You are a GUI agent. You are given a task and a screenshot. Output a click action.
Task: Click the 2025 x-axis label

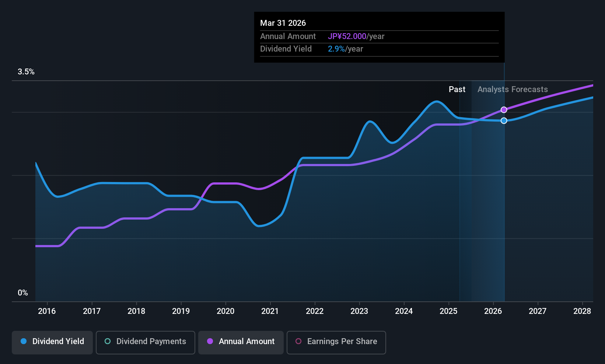coord(448,311)
